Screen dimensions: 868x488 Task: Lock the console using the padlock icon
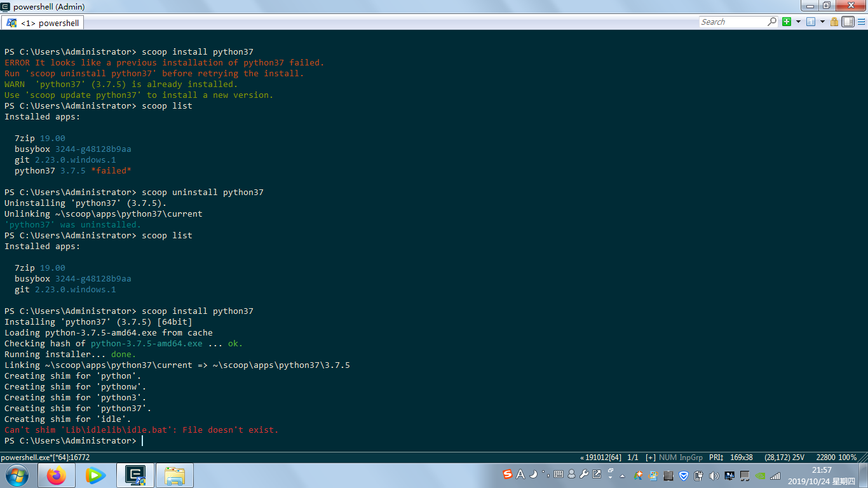coord(834,21)
